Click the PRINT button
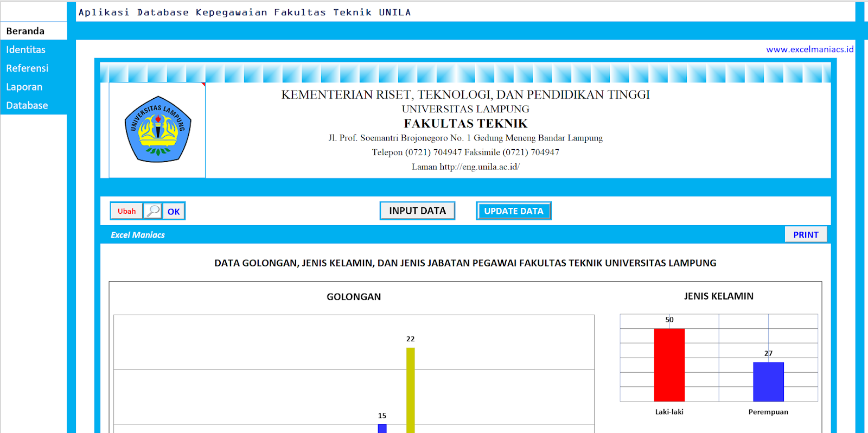 (x=806, y=234)
